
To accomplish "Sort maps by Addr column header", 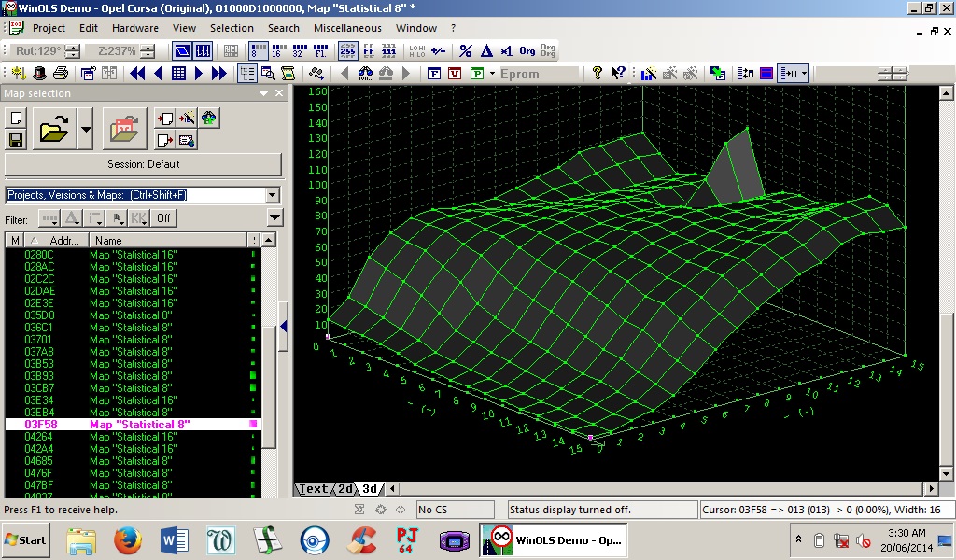I will point(57,240).
